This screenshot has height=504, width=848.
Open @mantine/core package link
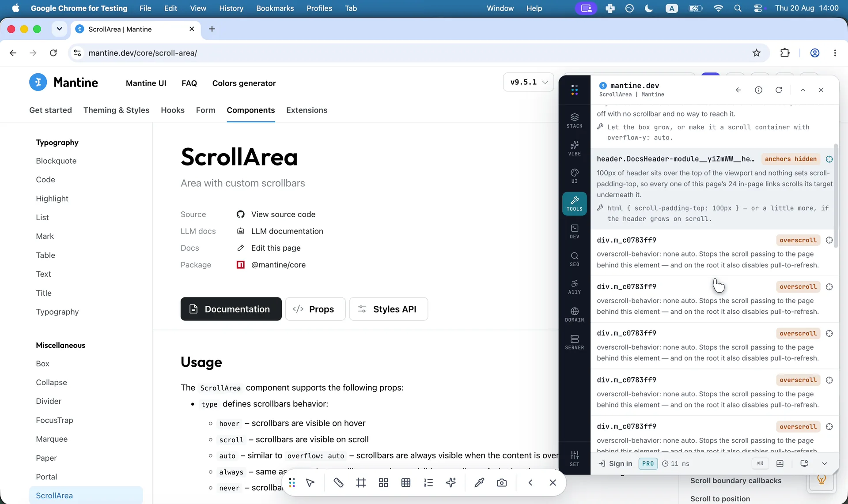coord(278,264)
